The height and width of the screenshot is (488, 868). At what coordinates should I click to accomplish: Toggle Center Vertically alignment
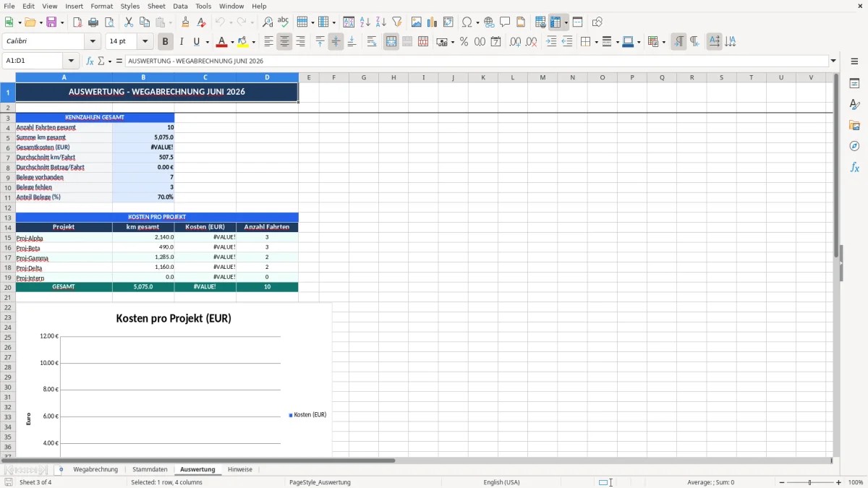336,42
